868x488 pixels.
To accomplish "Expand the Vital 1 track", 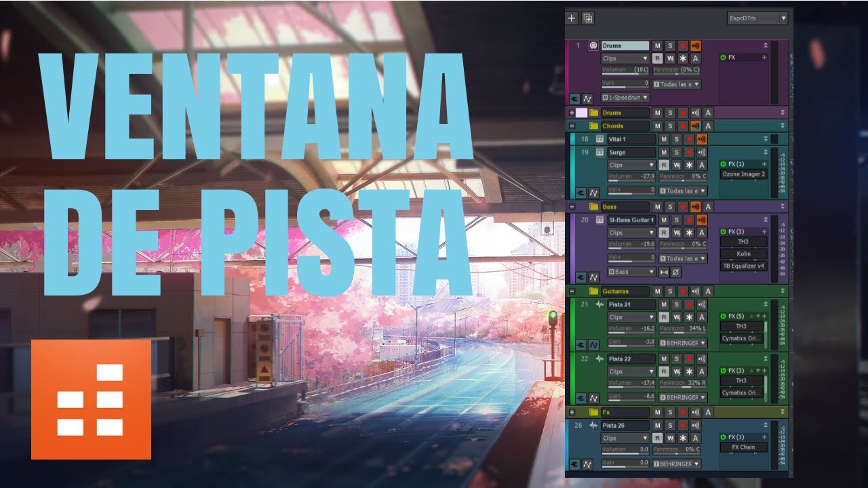I will pyautogui.click(x=766, y=139).
